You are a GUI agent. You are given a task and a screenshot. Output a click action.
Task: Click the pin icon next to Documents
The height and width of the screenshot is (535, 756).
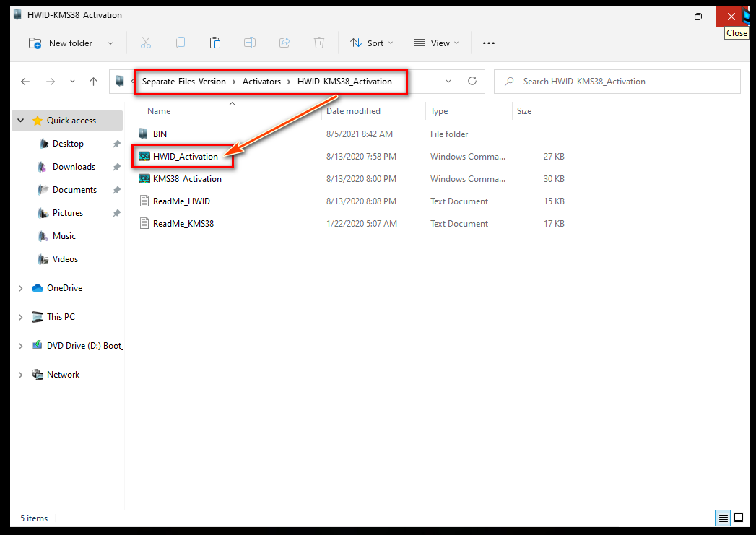[116, 190]
